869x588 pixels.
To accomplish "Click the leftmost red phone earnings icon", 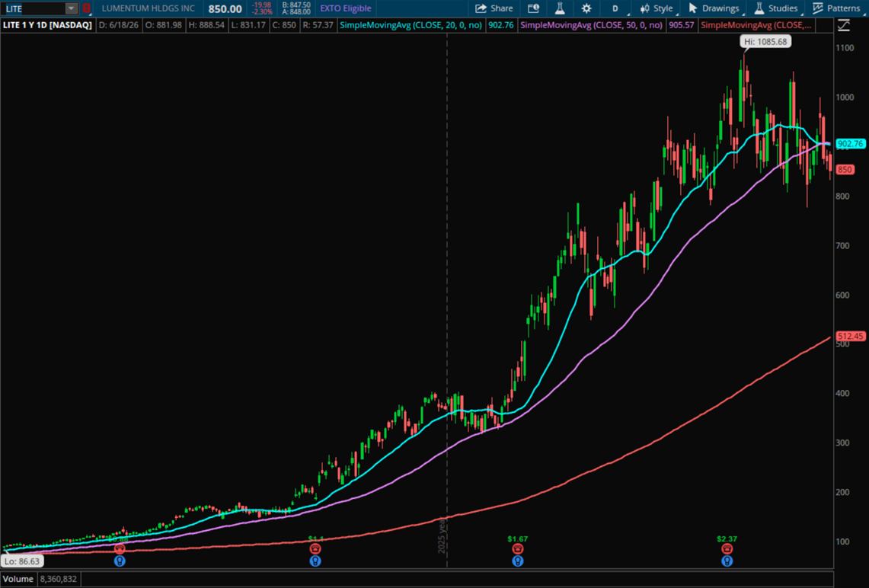I will pos(120,548).
